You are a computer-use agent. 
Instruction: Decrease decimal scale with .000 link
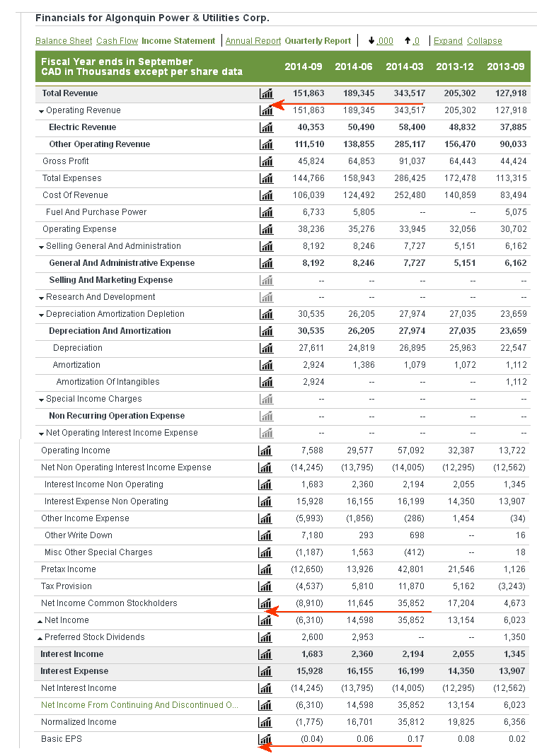pos(381,41)
